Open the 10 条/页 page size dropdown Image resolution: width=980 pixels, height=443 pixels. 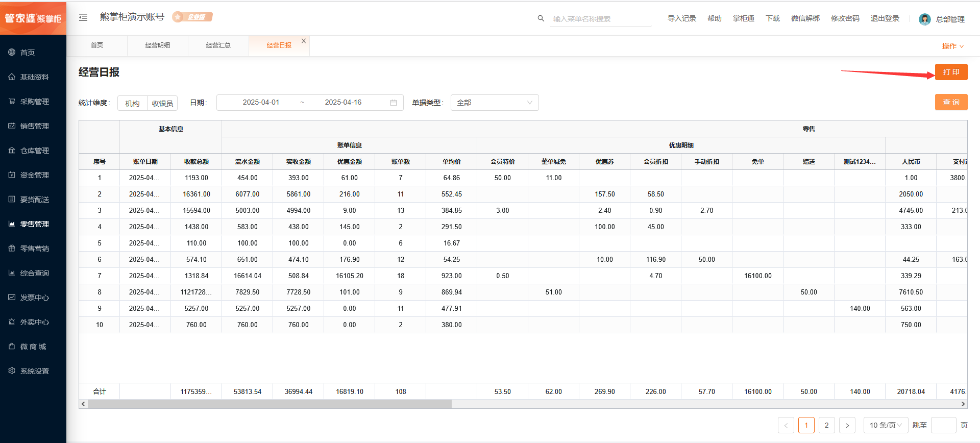pos(886,425)
